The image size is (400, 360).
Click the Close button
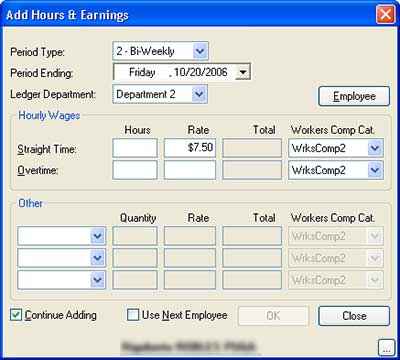pos(354,316)
